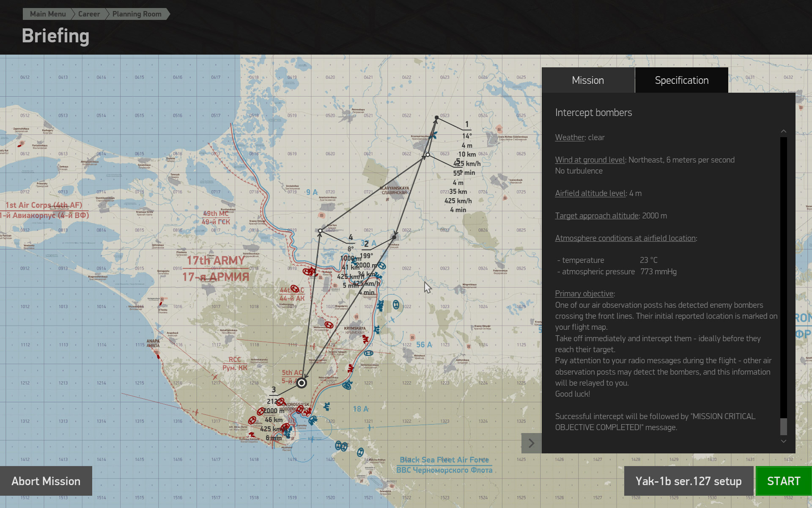Image resolution: width=812 pixels, height=508 pixels.
Task: Return to the Main Menu breadcrumb
Action: tap(47, 14)
